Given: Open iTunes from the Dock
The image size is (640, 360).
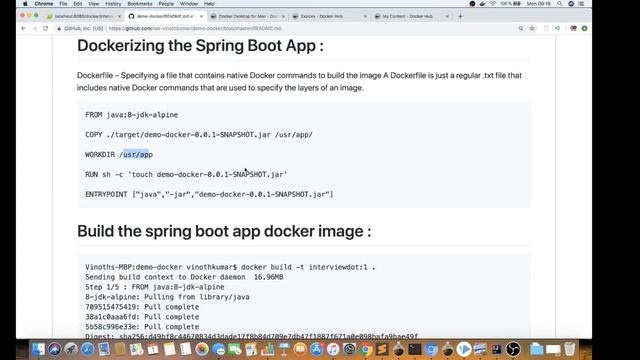Looking at the screenshot, I should tap(333, 349).
